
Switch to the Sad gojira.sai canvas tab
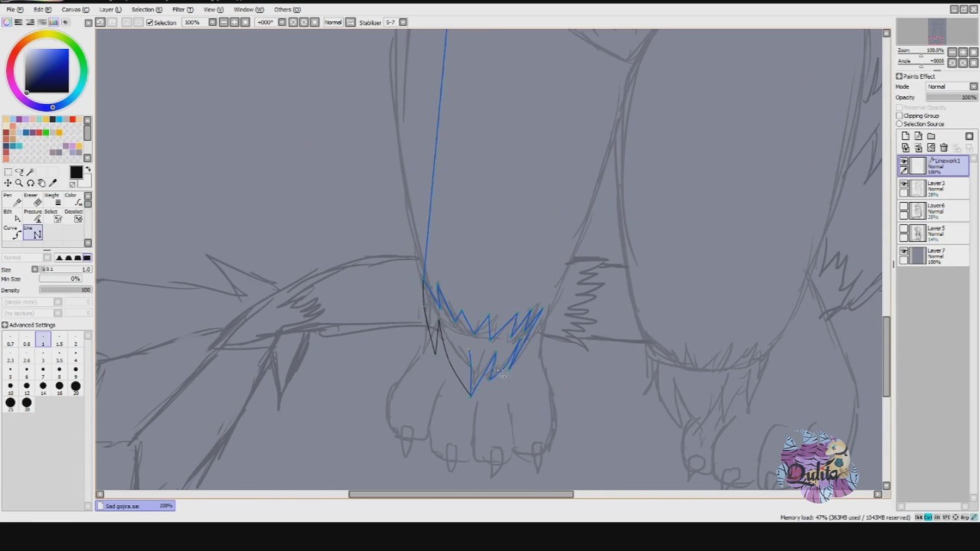point(136,506)
